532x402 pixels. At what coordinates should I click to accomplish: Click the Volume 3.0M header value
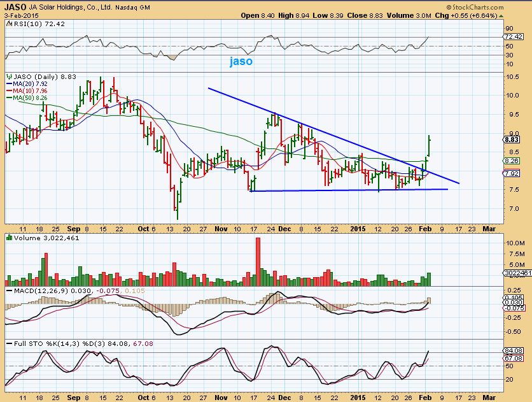(x=409, y=16)
